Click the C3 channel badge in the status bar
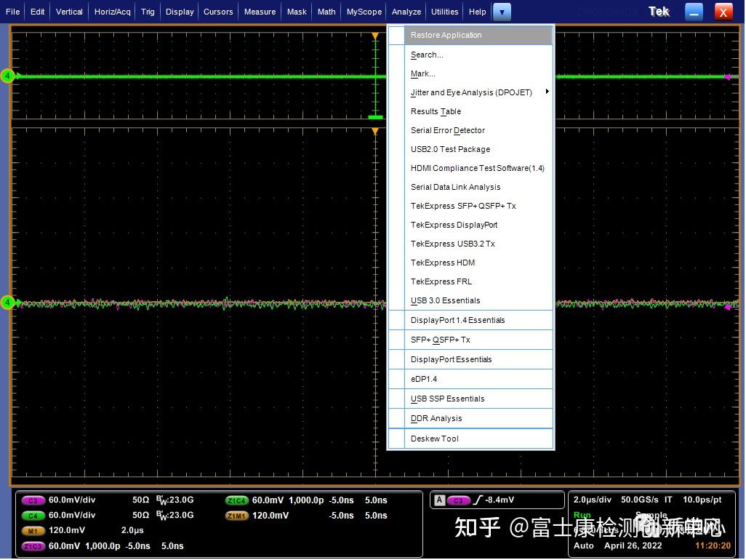 (34, 500)
